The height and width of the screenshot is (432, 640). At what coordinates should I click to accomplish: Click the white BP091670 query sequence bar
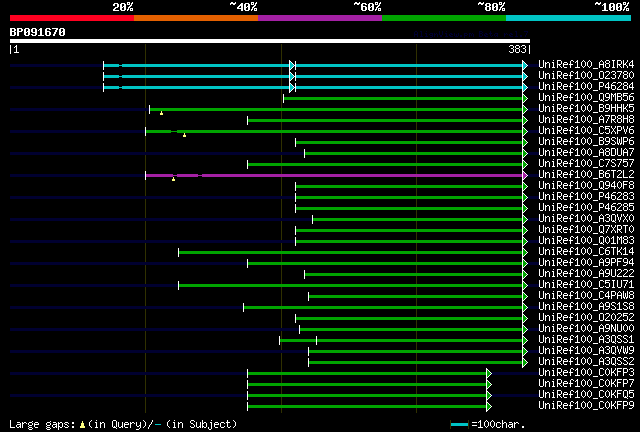tap(270, 41)
